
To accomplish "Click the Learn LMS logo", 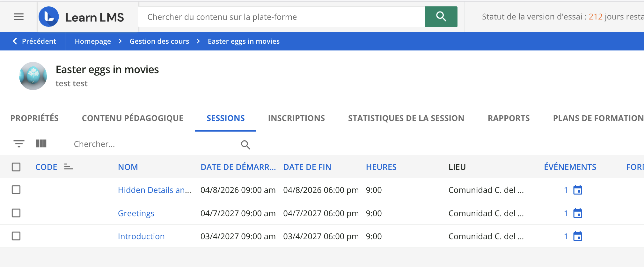I will tap(82, 17).
